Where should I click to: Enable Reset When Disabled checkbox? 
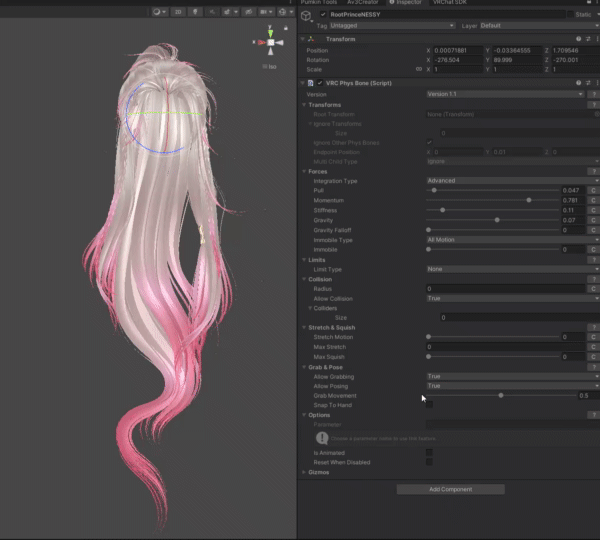coord(429,462)
